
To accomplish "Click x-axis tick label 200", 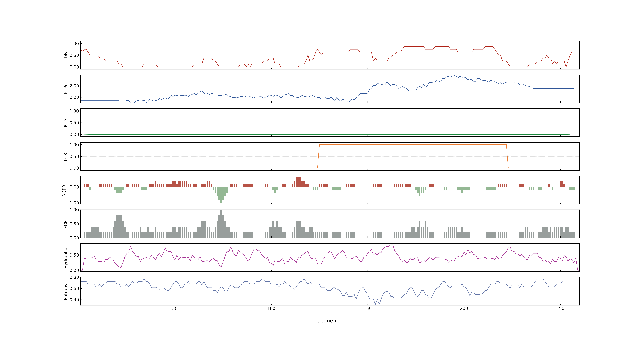I will [464, 309].
